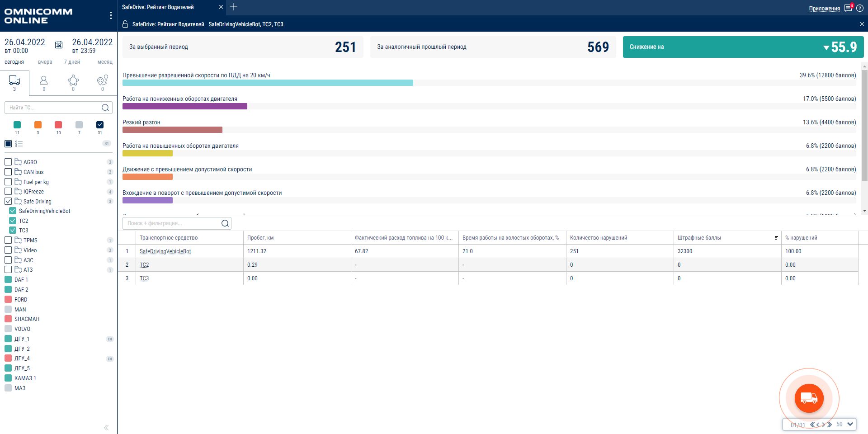Go to the next page arrow
Image resolution: width=868 pixels, height=434 pixels.
pyautogui.click(x=824, y=425)
